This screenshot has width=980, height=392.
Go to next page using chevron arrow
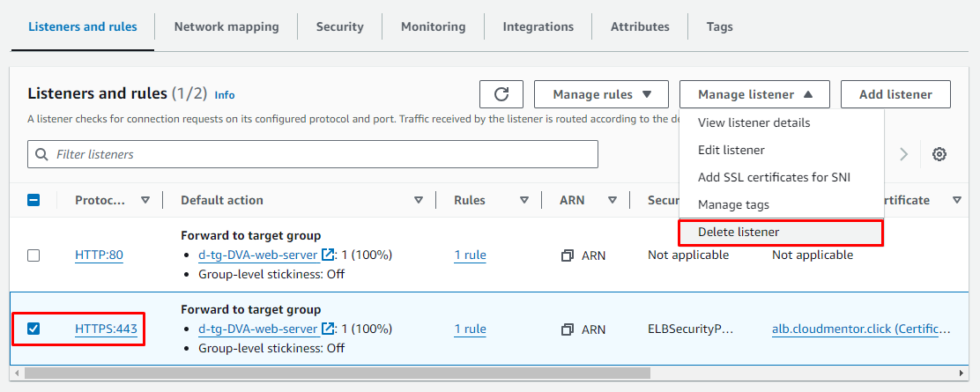click(x=903, y=154)
